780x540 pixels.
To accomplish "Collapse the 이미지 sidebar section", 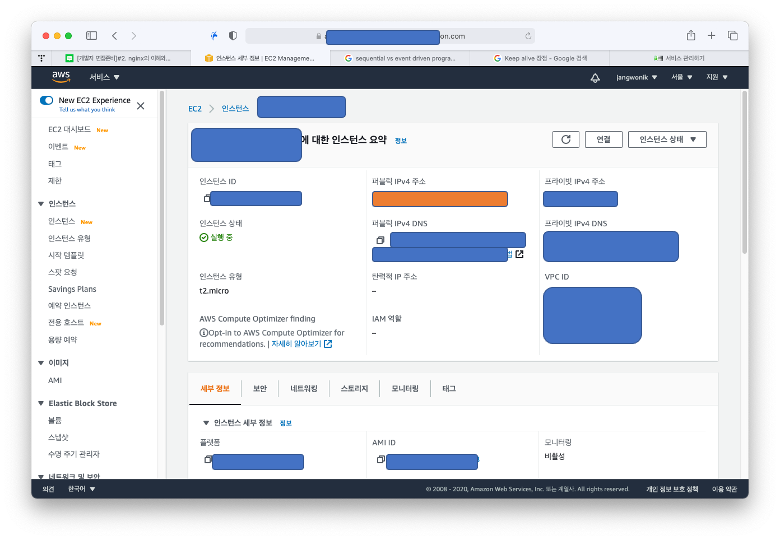I will click(x=41, y=363).
